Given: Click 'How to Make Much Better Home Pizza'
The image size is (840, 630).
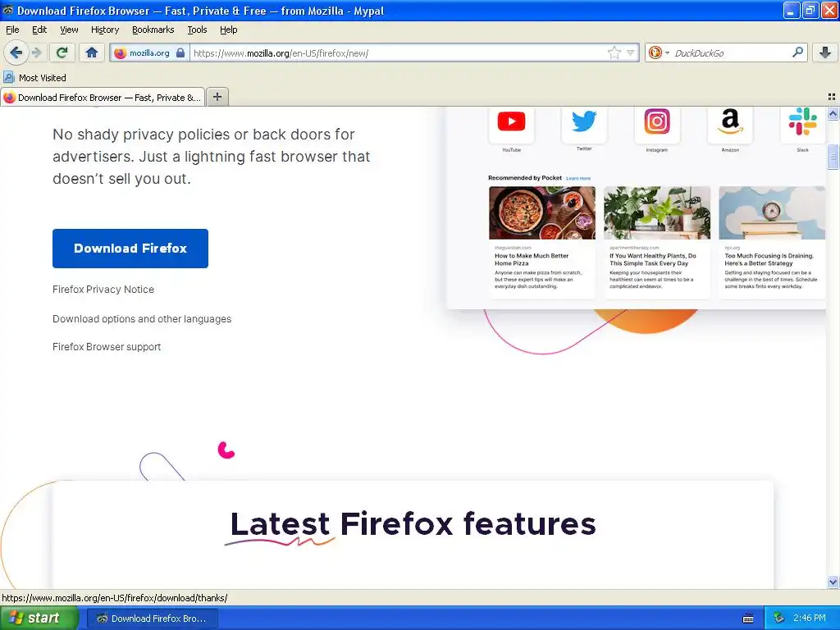Looking at the screenshot, I should 532,259.
